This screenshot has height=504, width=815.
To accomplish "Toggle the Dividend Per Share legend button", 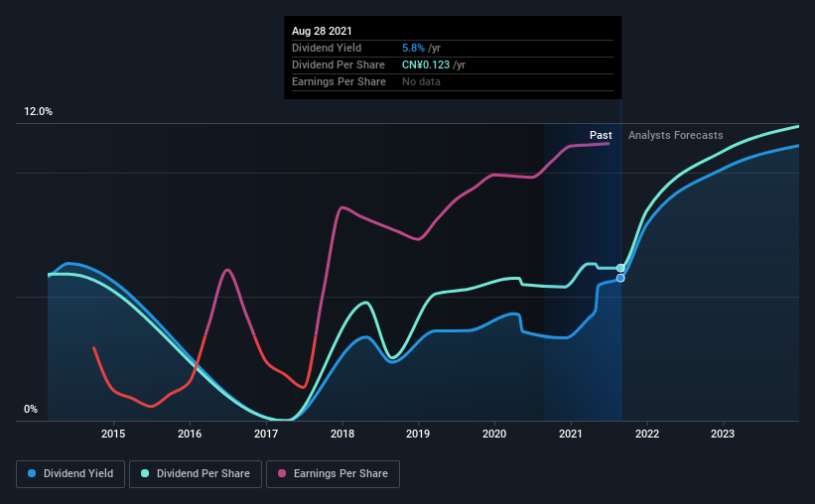I will [x=196, y=474].
